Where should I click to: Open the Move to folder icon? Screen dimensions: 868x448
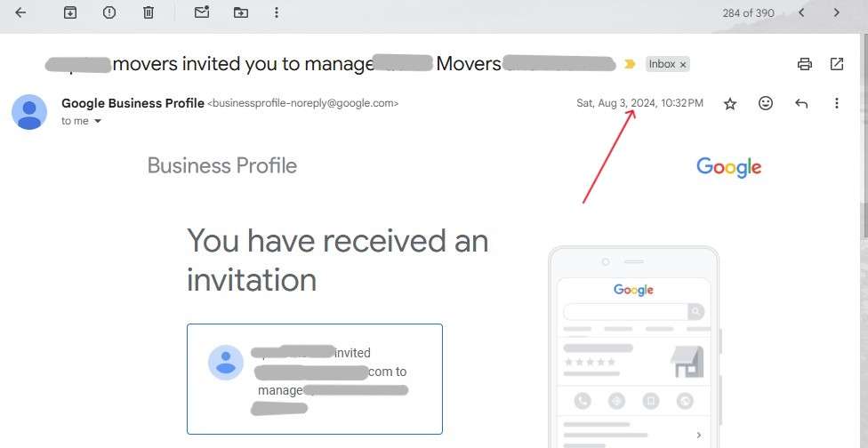(241, 12)
